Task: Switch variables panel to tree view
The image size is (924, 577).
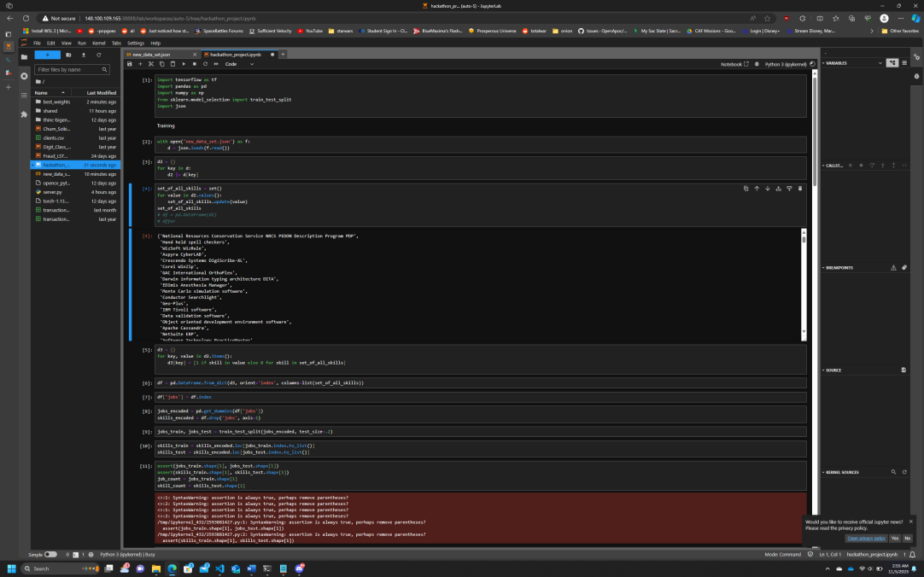Action: pyautogui.click(x=892, y=63)
